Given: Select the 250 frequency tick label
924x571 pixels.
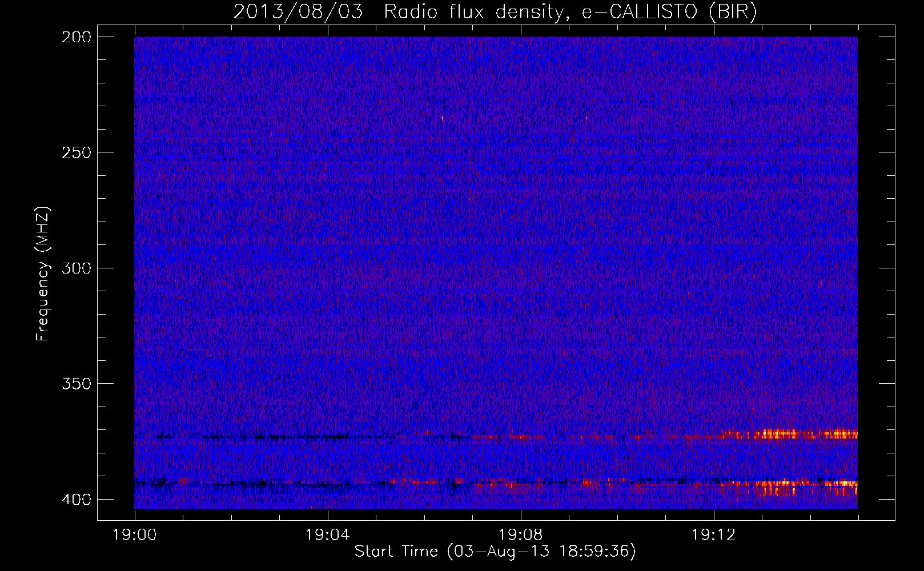Looking at the screenshot, I should tap(77, 152).
